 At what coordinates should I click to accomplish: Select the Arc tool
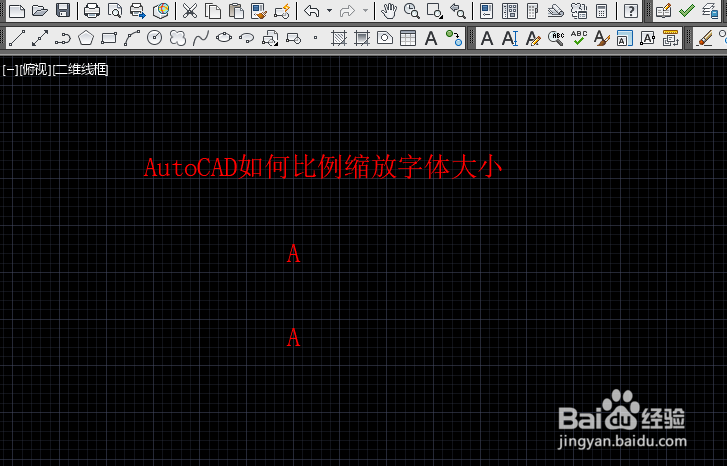[132, 38]
